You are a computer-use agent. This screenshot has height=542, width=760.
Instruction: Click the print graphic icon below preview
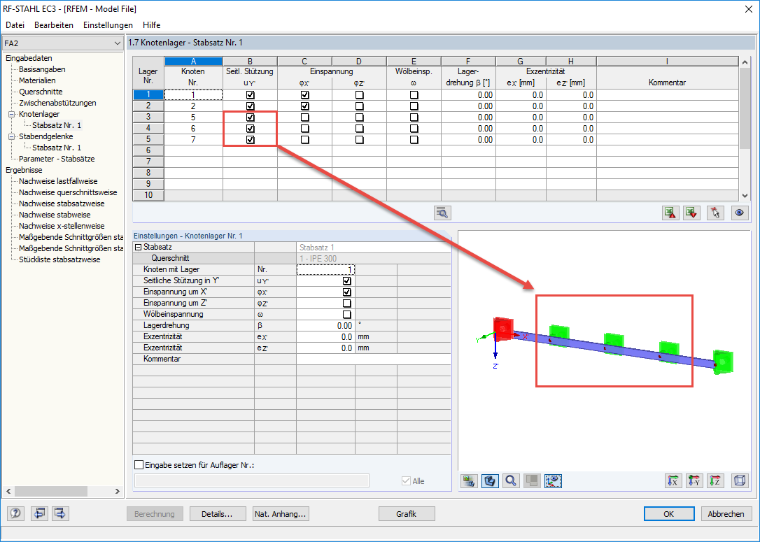(469, 480)
